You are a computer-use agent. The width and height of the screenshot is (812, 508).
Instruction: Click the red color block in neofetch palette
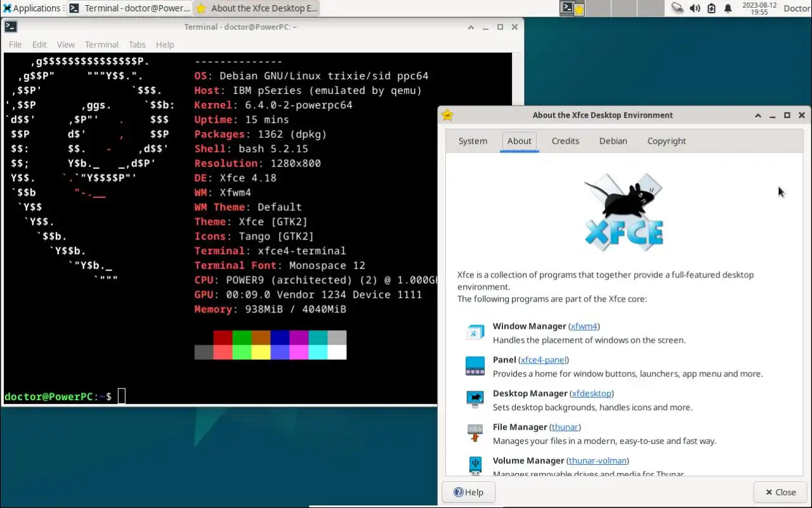tap(223, 337)
